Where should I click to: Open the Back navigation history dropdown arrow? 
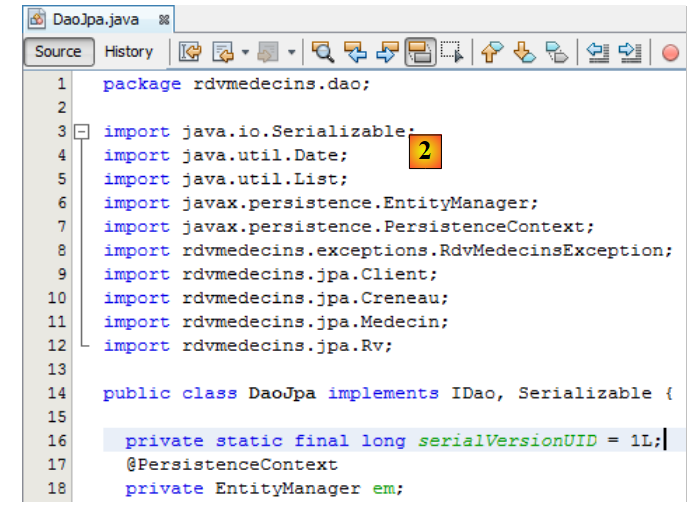coord(245,53)
